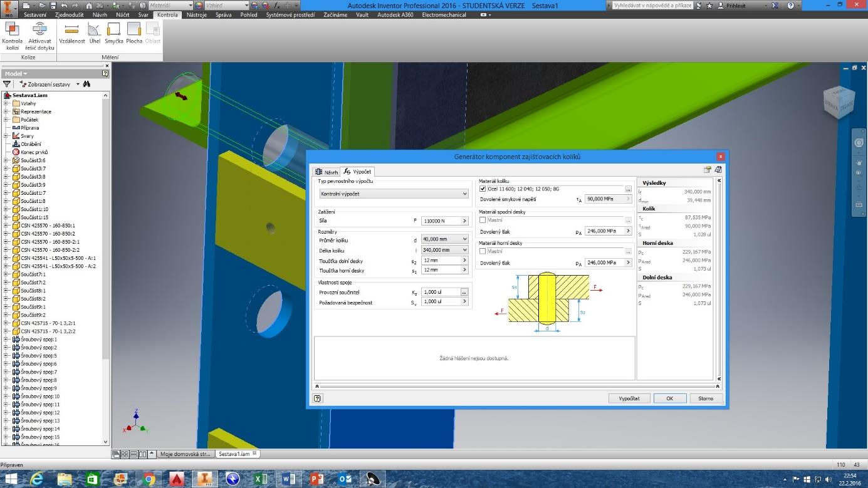Open the Excel icon on the taskbar
868x488 pixels.
pyautogui.click(x=261, y=479)
